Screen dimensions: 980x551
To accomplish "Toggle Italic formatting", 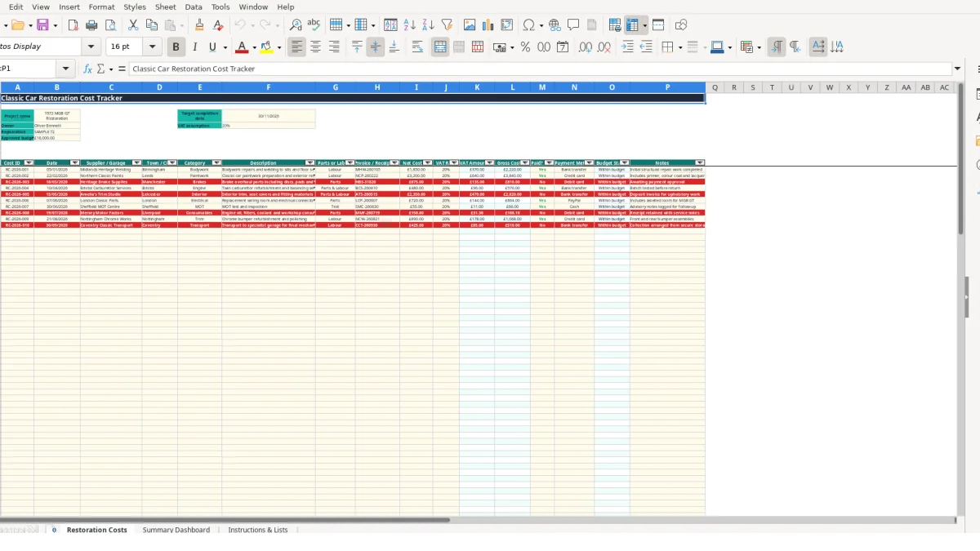I will [194, 47].
